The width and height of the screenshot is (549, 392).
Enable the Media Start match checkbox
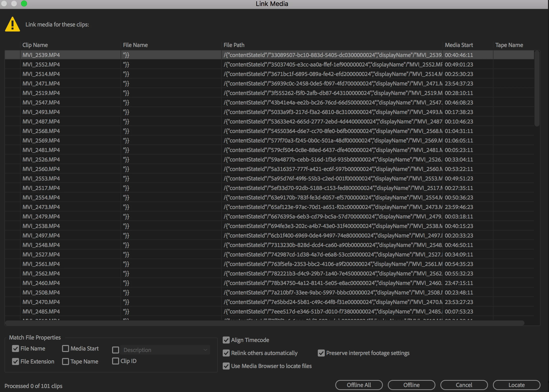click(66, 348)
